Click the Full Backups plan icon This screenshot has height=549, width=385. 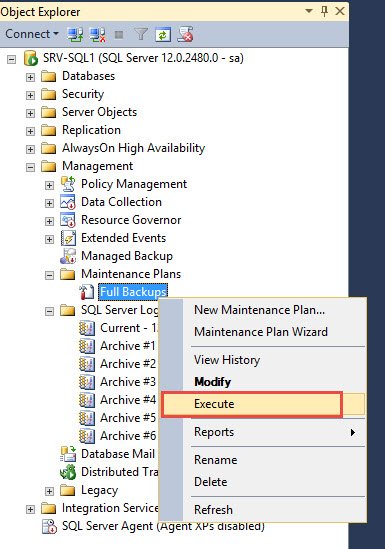tap(86, 292)
